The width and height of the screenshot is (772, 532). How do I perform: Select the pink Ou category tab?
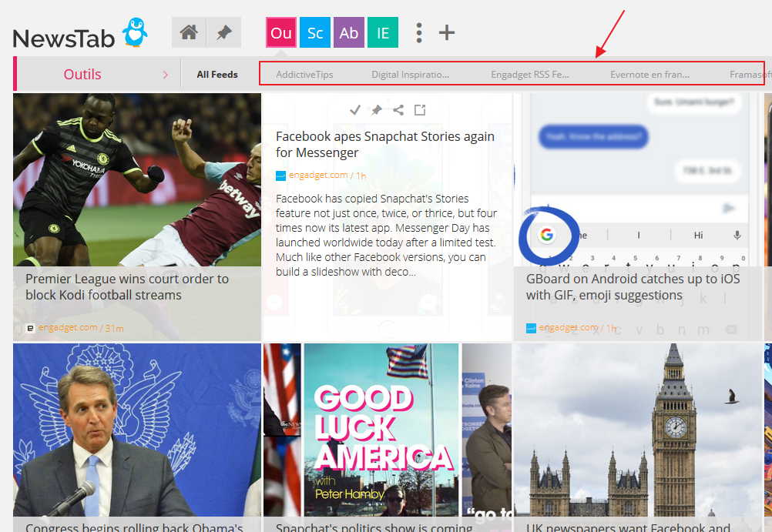[x=281, y=32]
